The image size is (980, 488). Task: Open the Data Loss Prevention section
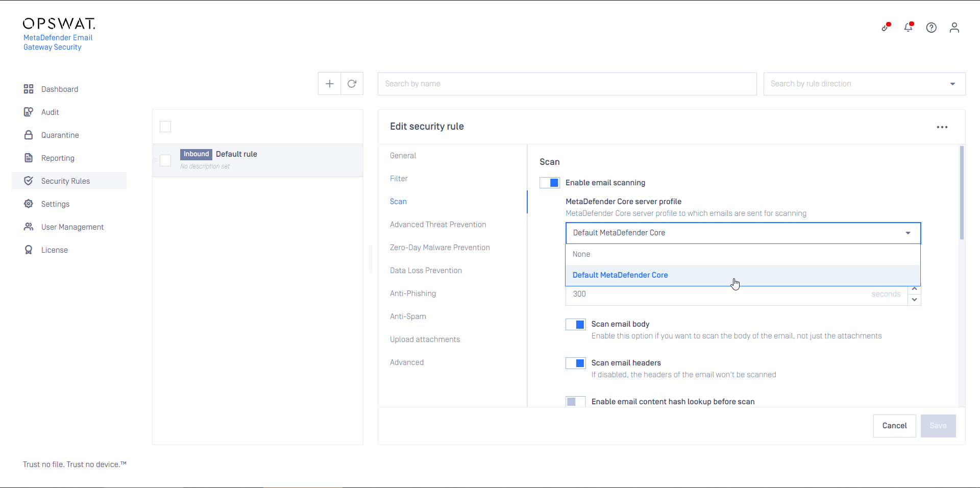pyautogui.click(x=426, y=271)
